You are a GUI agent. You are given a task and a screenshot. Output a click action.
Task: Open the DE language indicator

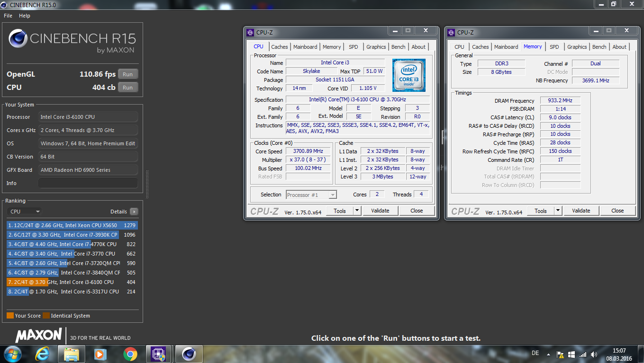point(535,354)
